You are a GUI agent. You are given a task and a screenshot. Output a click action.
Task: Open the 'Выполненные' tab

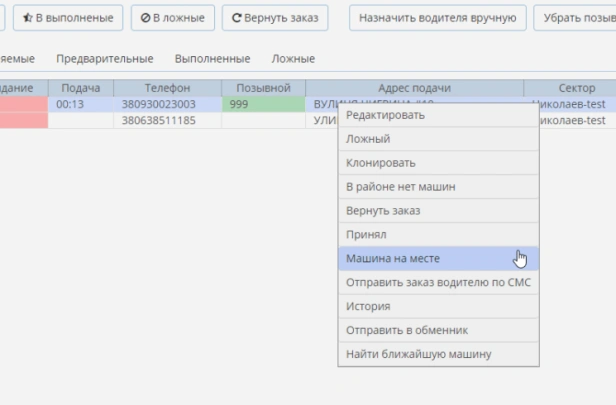pyautogui.click(x=212, y=59)
